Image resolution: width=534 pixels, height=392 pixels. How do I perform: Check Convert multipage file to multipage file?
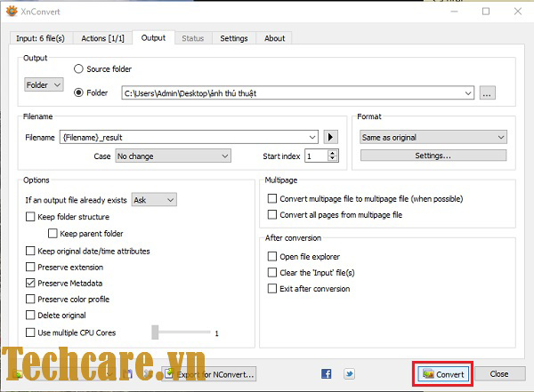272,198
